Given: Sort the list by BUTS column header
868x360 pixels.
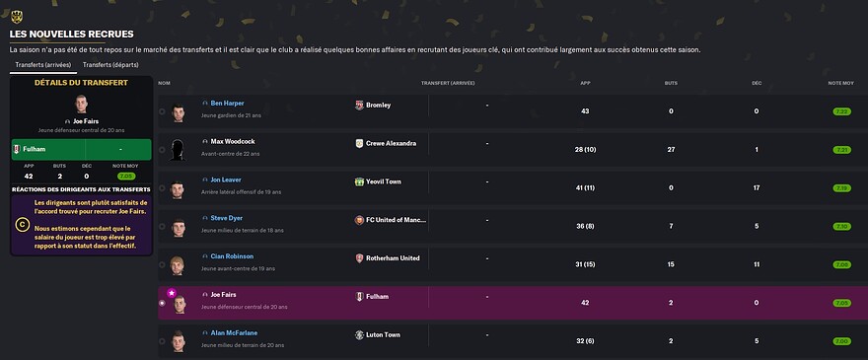Looking at the screenshot, I should click(x=671, y=83).
